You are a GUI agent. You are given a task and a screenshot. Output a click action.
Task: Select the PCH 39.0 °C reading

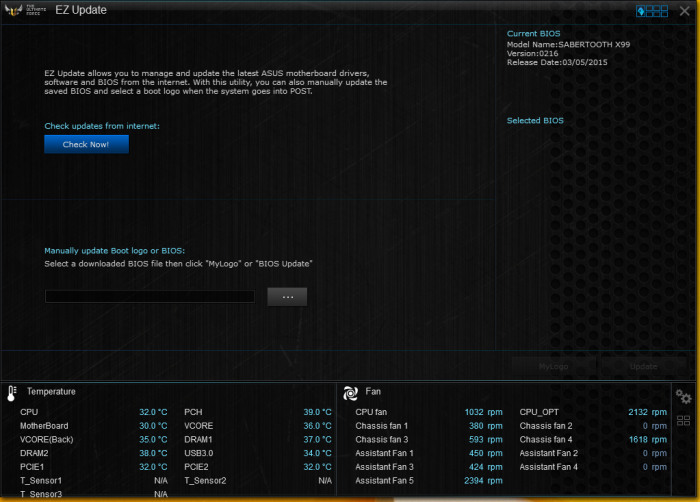click(317, 412)
